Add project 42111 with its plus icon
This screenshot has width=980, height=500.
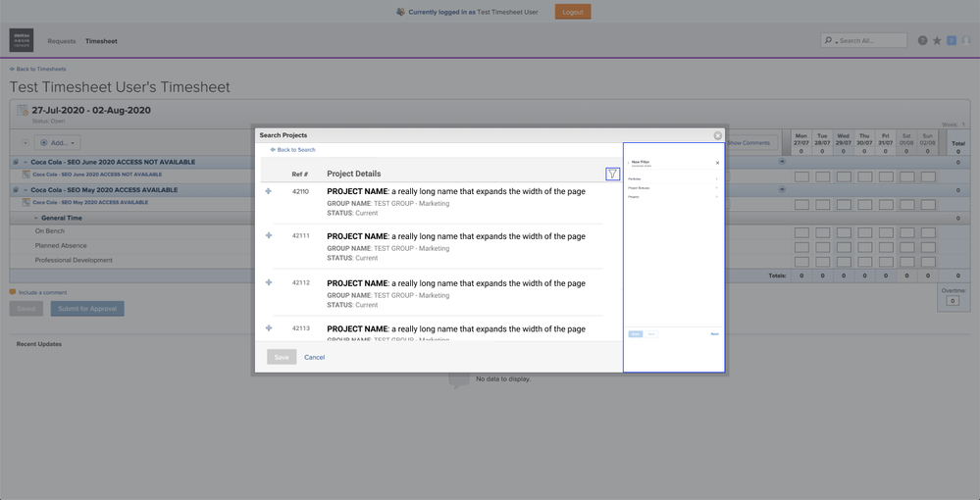[x=269, y=236]
